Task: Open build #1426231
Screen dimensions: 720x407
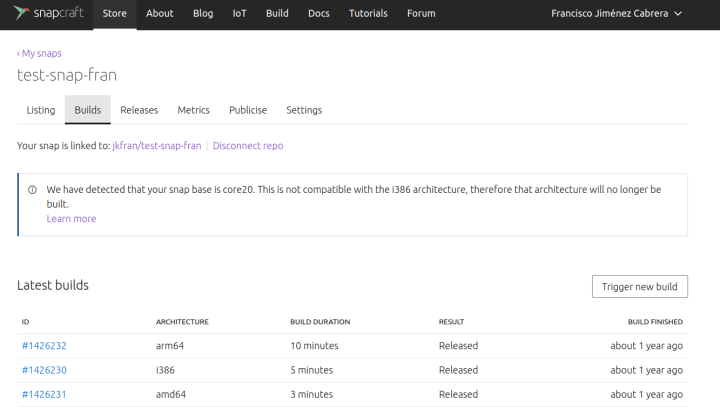Action: (44, 395)
